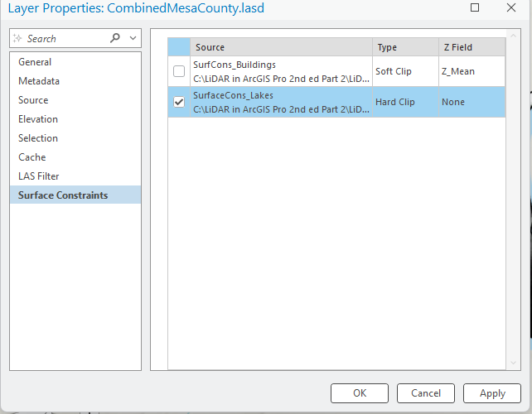Open the Selection tab
The height and width of the screenshot is (414, 532).
tap(38, 138)
